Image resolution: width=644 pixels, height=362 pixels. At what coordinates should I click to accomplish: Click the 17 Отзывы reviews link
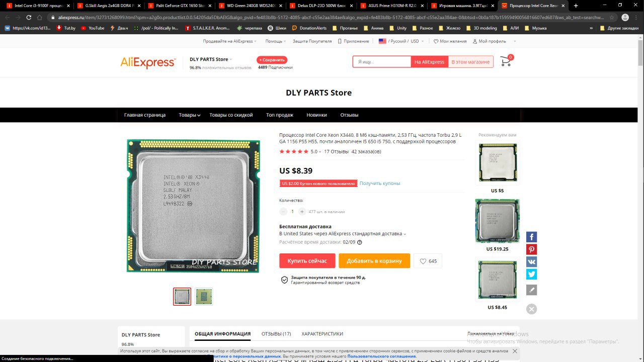(x=336, y=151)
